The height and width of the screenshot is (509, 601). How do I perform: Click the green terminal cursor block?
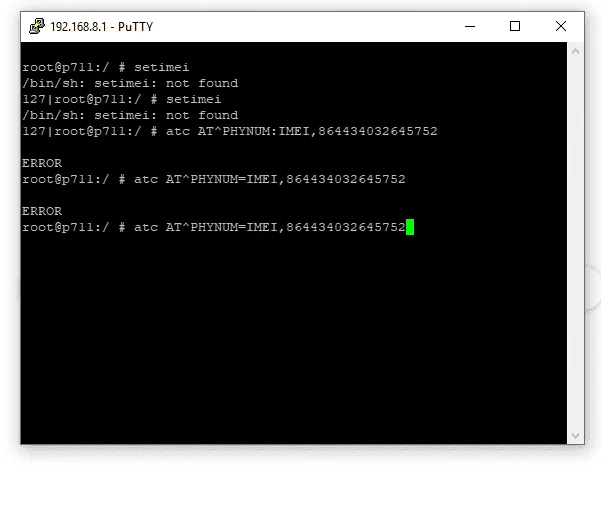point(410,227)
